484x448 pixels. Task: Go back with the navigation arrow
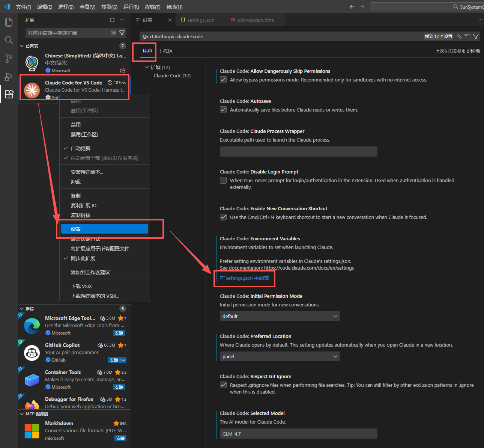coord(352,7)
